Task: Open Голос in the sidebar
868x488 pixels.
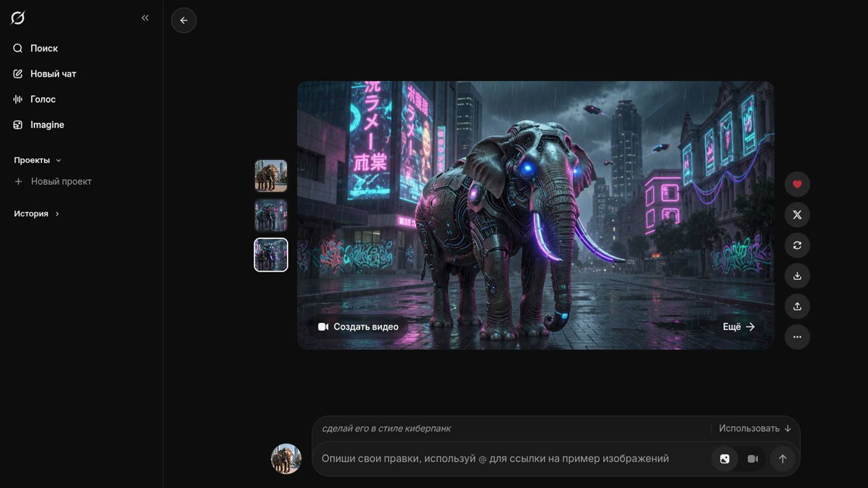Action: pyautogui.click(x=43, y=99)
